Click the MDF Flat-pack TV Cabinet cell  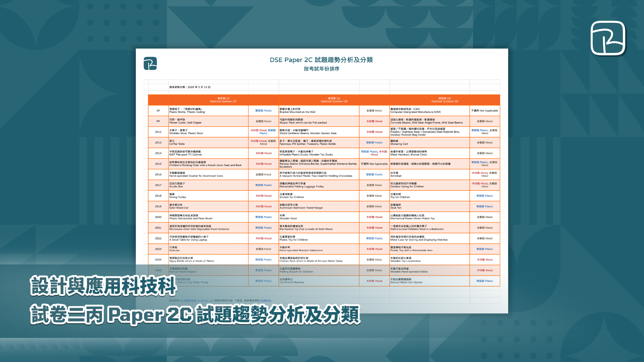point(208,153)
